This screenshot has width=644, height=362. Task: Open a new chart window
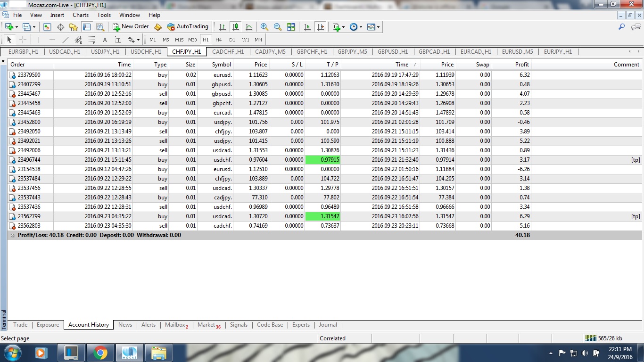coord(9,27)
